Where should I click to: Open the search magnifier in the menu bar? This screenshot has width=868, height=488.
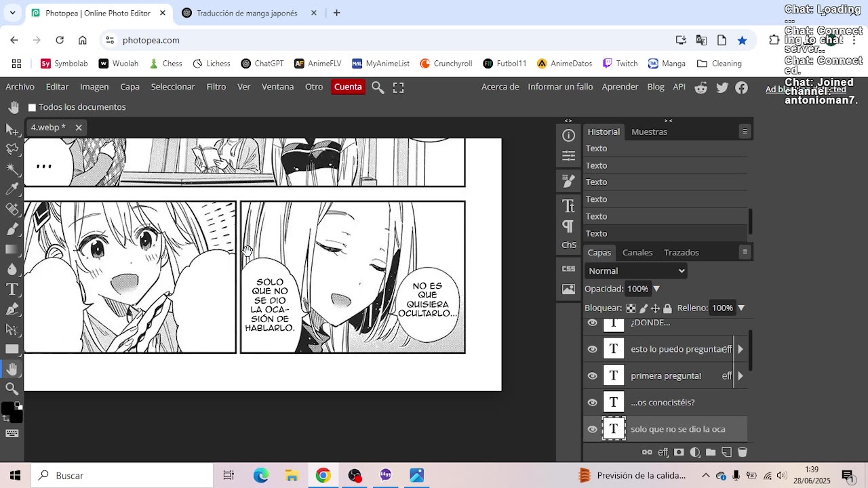click(x=378, y=87)
